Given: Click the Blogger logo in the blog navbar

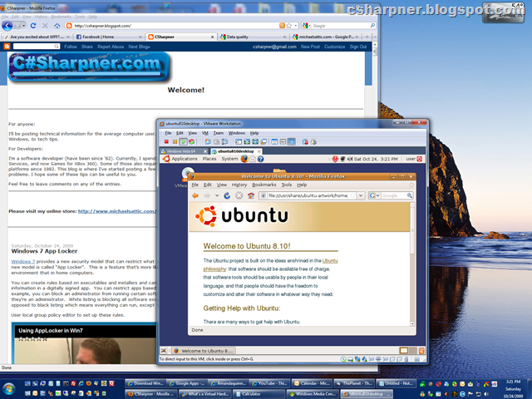Looking at the screenshot, I should [x=7, y=47].
